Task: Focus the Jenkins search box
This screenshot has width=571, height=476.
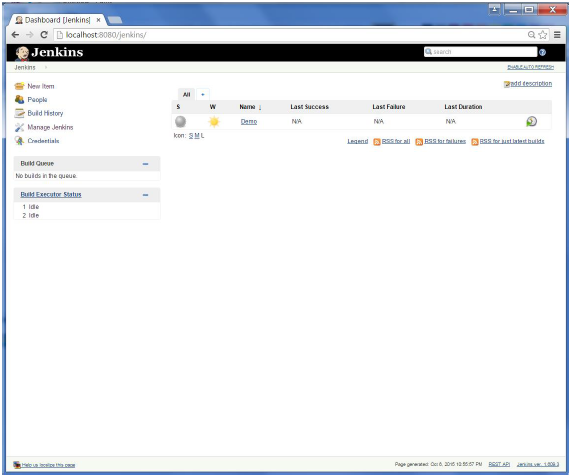Action: (480, 52)
